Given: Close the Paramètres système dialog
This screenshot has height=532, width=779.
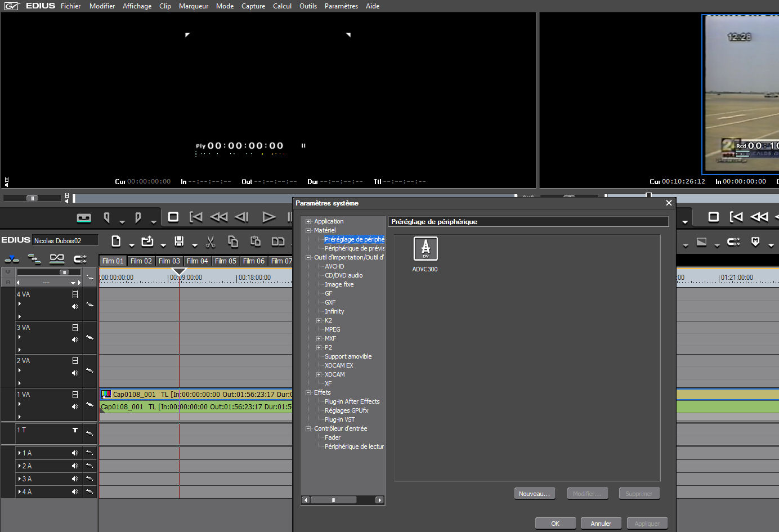Looking at the screenshot, I should coord(669,203).
